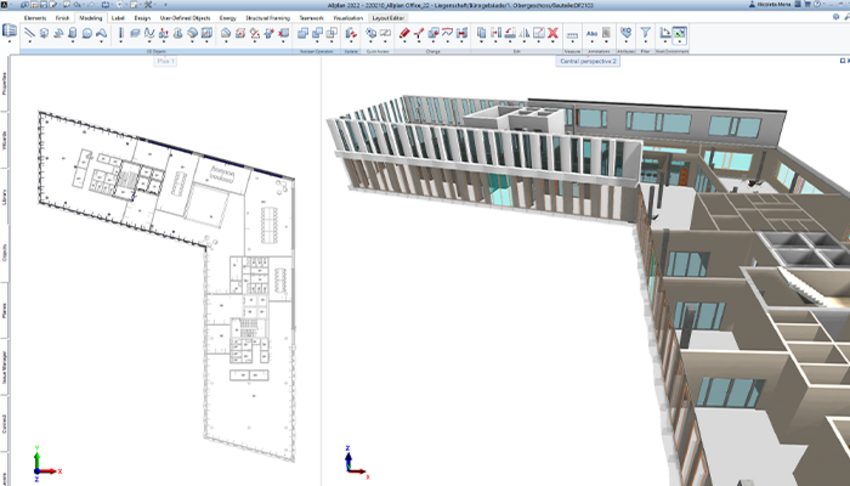This screenshot has width=850, height=486.
Task: Click the red X Delete tool
Action: 553,33
